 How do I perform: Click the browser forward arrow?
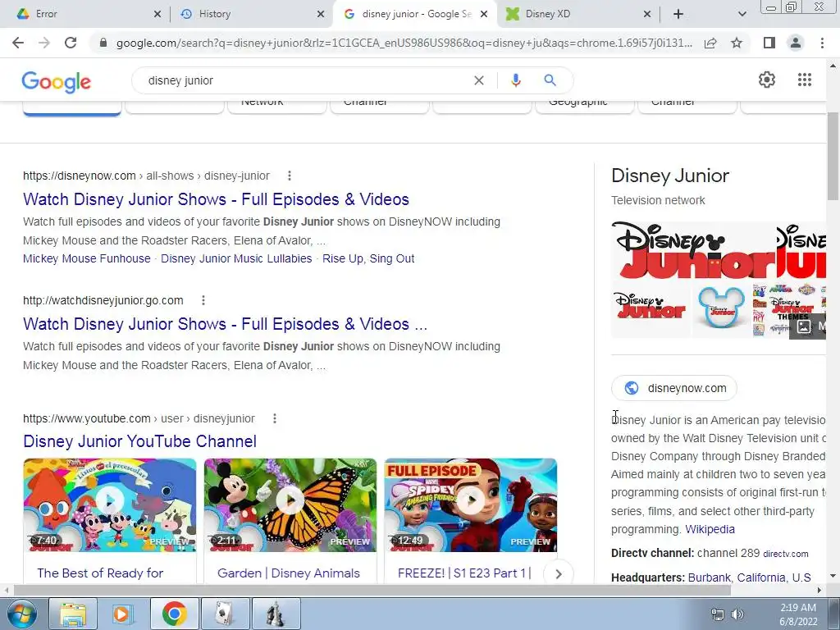pyautogui.click(x=44, y=43)
